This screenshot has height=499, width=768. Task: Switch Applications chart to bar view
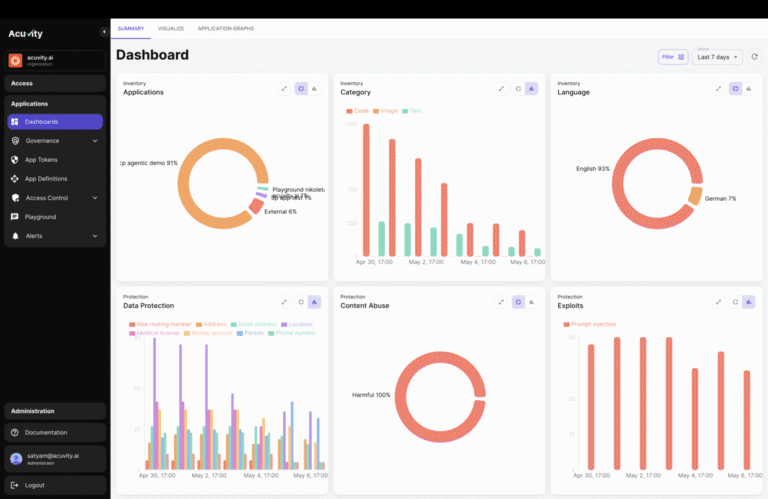(x=314, y=88)
